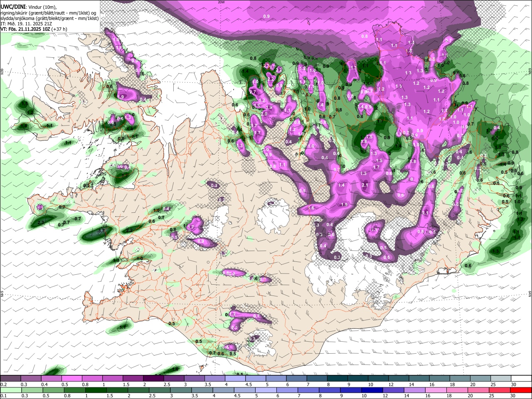Pick the snow legend swatch from 6 to 7

(296, 378)
